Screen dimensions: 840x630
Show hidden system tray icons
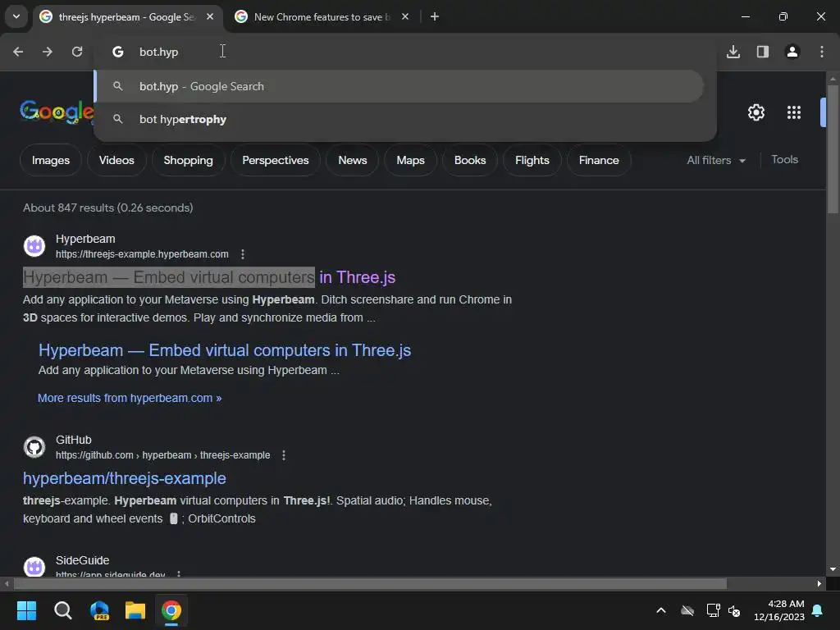pos(661,610)
